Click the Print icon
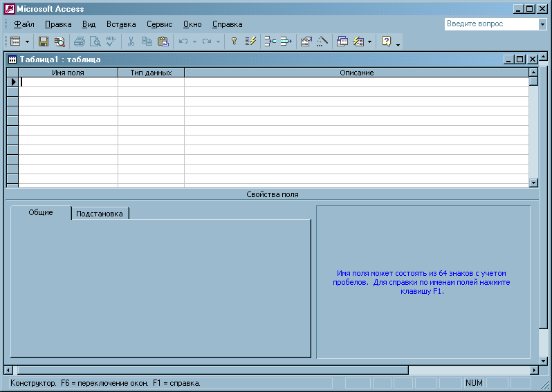Viewport: 552px width, 392px height. coord(80,41)
